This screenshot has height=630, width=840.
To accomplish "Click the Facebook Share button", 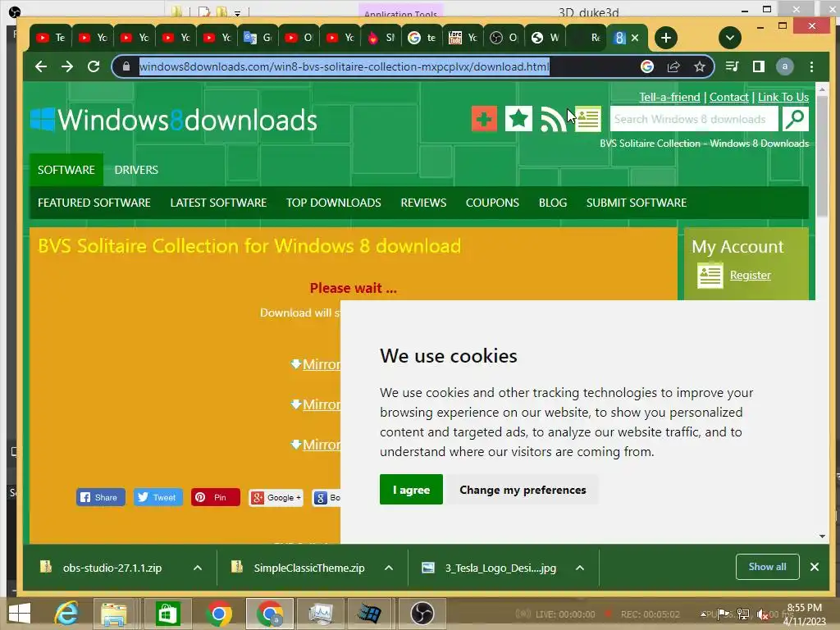I will (101, 497).
